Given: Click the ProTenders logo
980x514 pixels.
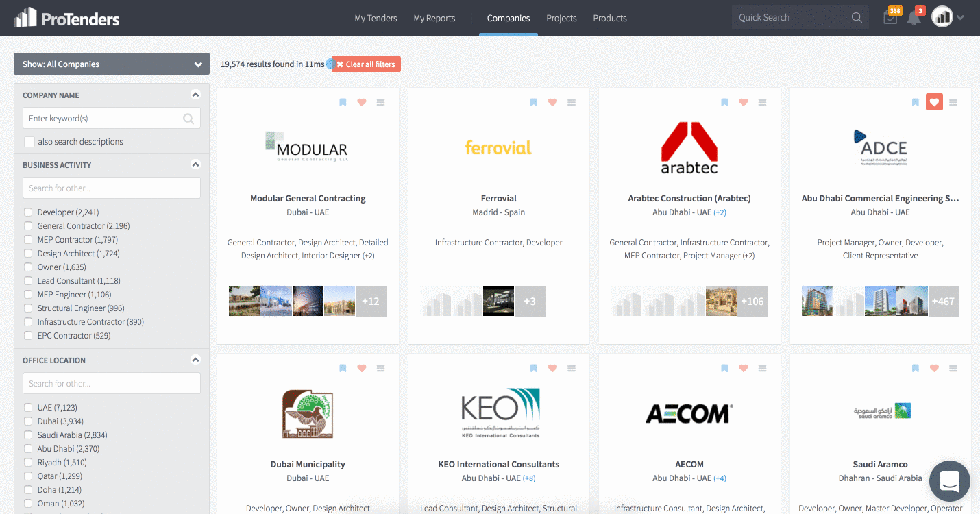Looking at the screenshot, I should point(66,18).
